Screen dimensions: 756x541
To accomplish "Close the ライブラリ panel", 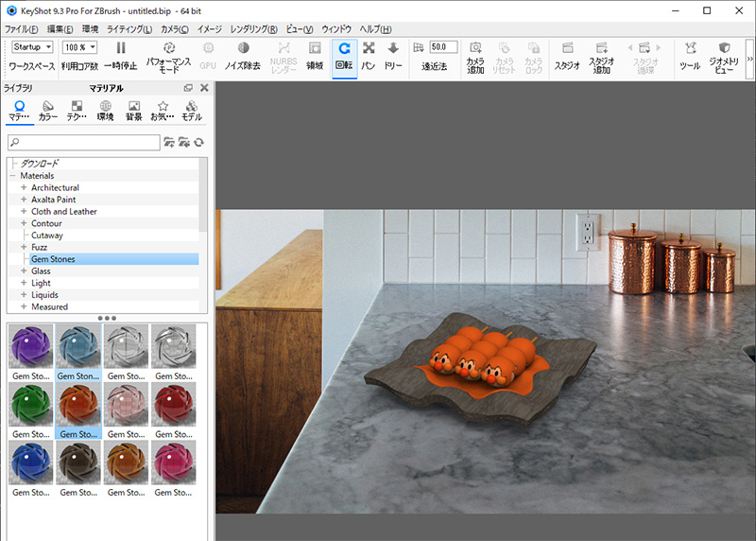I will coord(204,88).
